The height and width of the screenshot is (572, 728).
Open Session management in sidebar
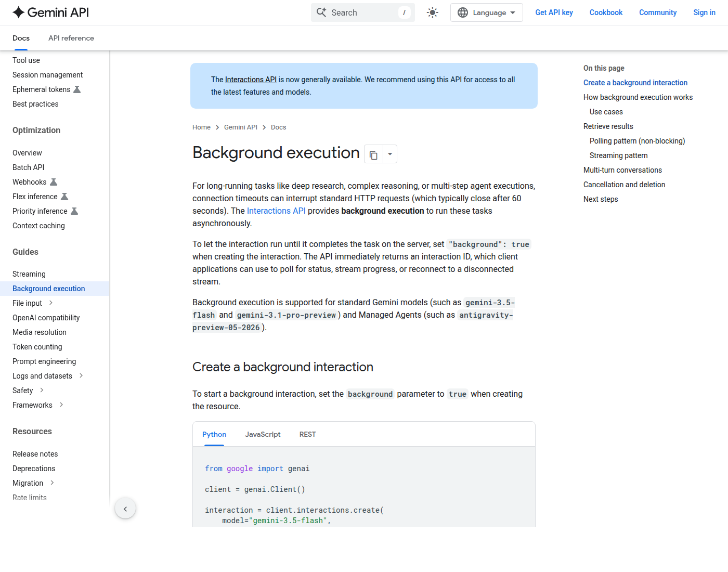coord(47,75)
